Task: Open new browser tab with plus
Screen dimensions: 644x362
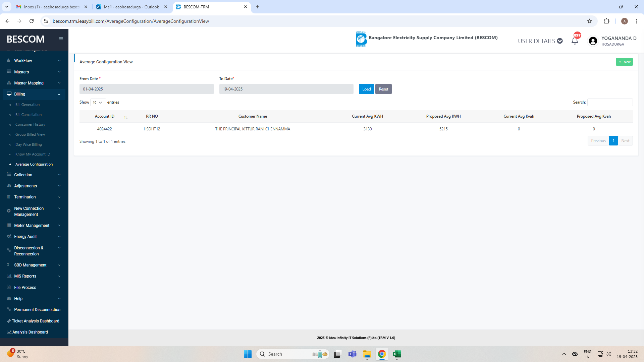Action: tap(258, 7)
